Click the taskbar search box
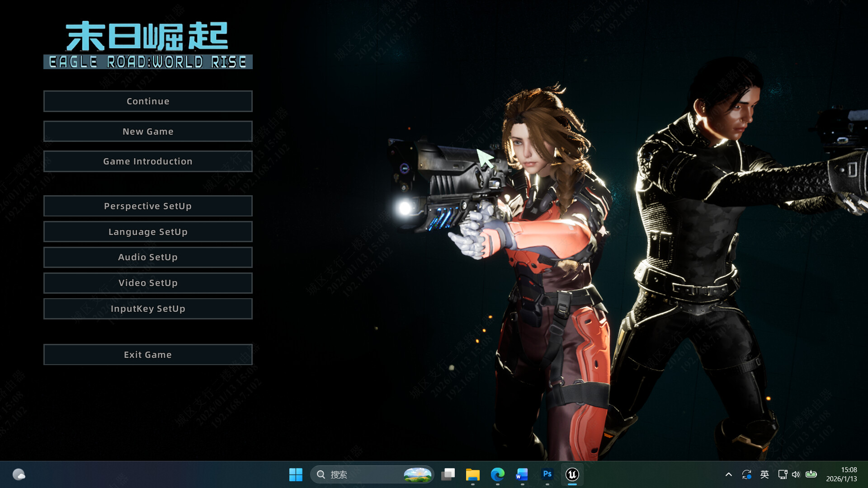This screenshot has height=488, width=868. tap(357, 474)
